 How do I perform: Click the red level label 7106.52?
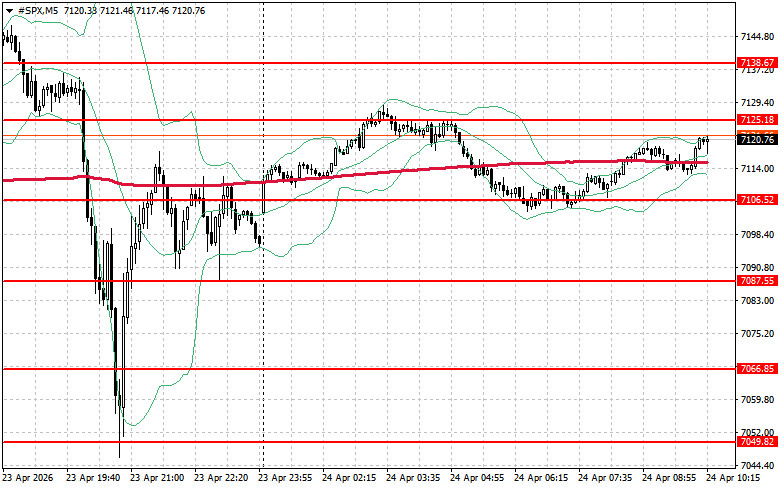click(x=757, y=200)
